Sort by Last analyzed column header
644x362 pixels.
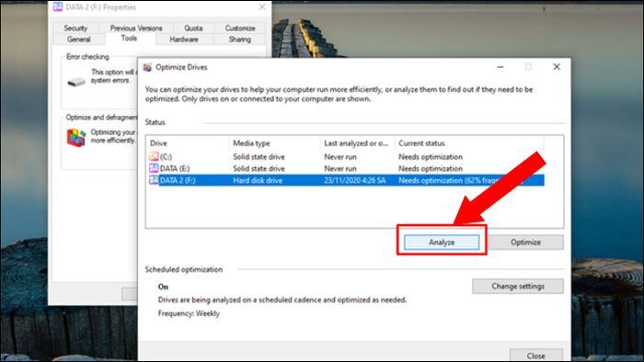[357, 143]
